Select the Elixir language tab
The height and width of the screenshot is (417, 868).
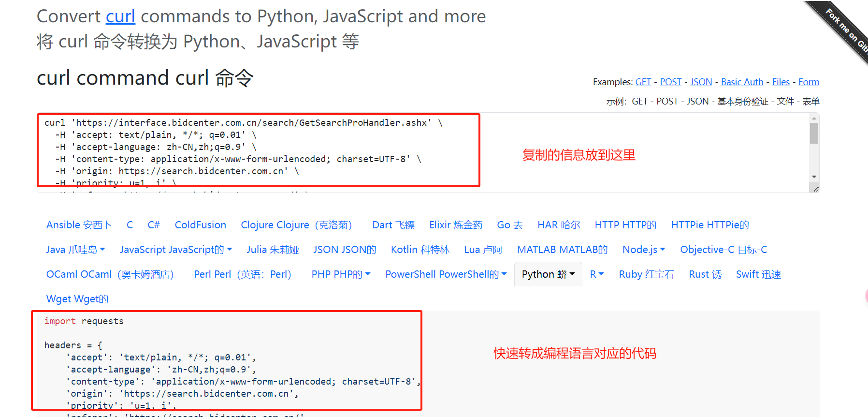point(456,225)
